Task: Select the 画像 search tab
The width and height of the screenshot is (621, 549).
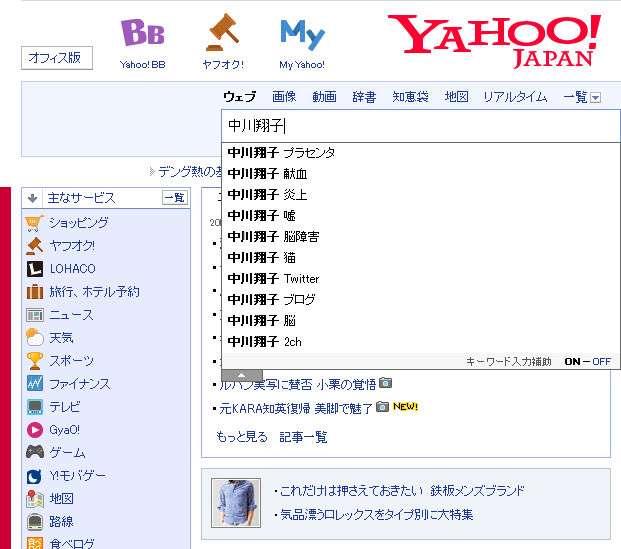Action: pyautogui.click(x=284, y=97)
